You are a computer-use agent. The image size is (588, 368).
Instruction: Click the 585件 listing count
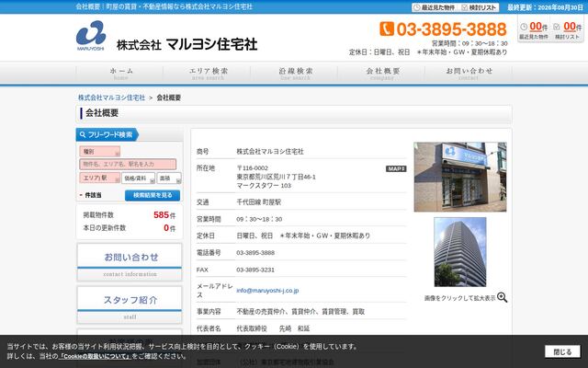point(164,215)
